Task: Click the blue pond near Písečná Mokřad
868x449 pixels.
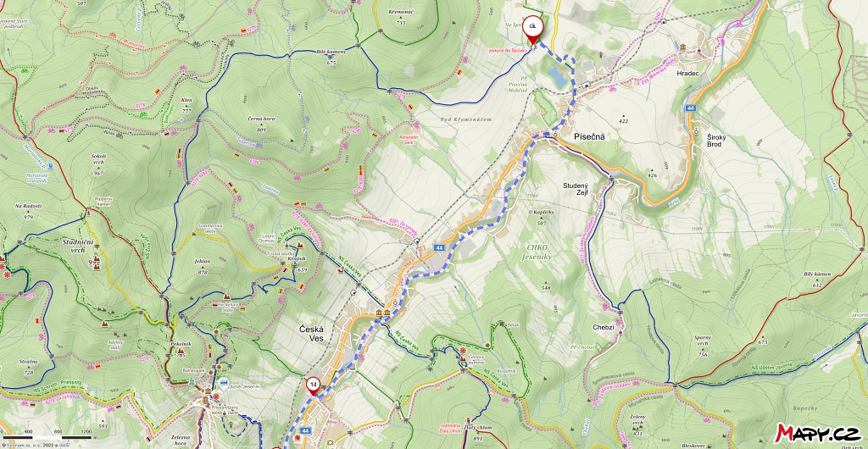Action: [x=557, y=77]
